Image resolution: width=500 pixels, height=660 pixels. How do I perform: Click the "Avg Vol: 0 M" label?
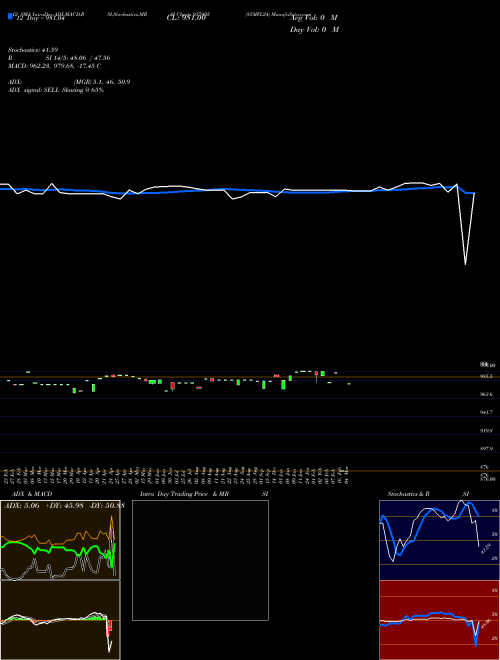tap(314, 18)
